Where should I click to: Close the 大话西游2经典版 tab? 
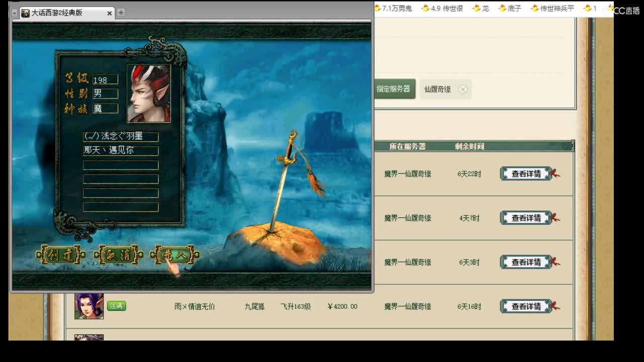pyautogui.click(x=110, y=13)
